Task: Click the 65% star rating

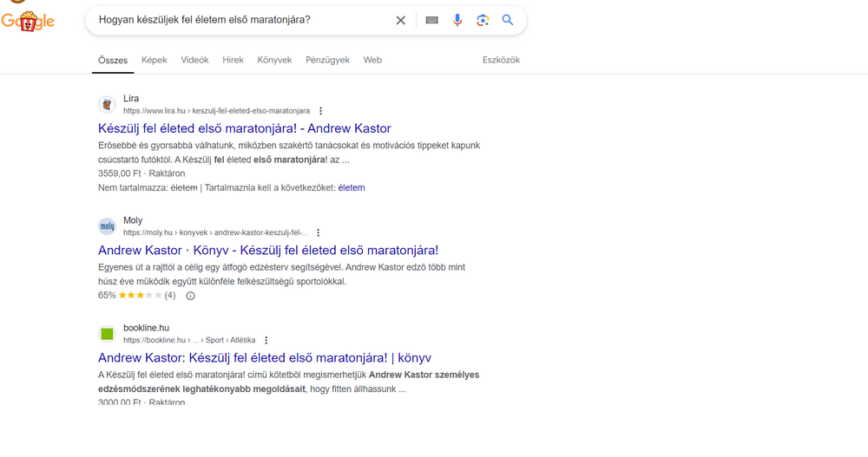Action: pyautogui.click(x=137, y=296)
